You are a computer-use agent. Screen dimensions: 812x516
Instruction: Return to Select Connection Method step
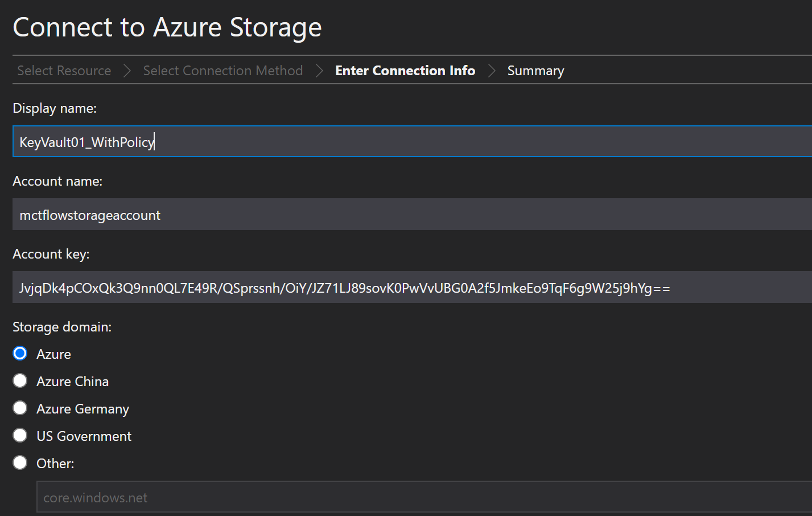pyautogui.click(x=222, y=71)
